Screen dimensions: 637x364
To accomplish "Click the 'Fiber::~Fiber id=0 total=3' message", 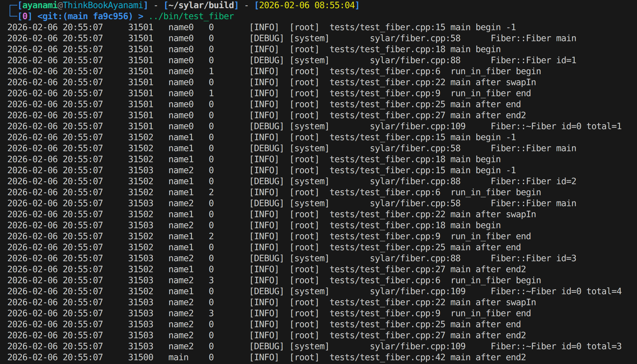I will (x=556, y=346).
